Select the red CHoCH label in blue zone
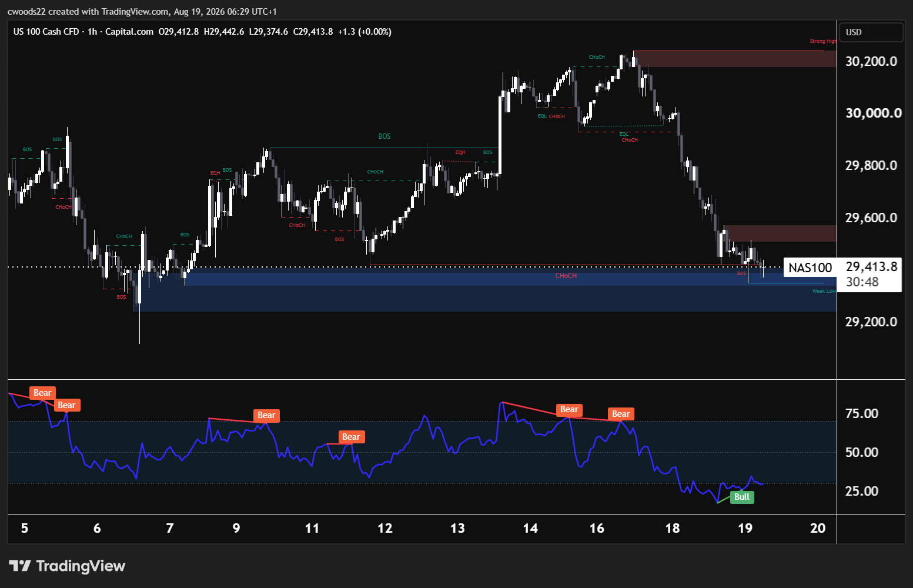 [x=566, y=276]
